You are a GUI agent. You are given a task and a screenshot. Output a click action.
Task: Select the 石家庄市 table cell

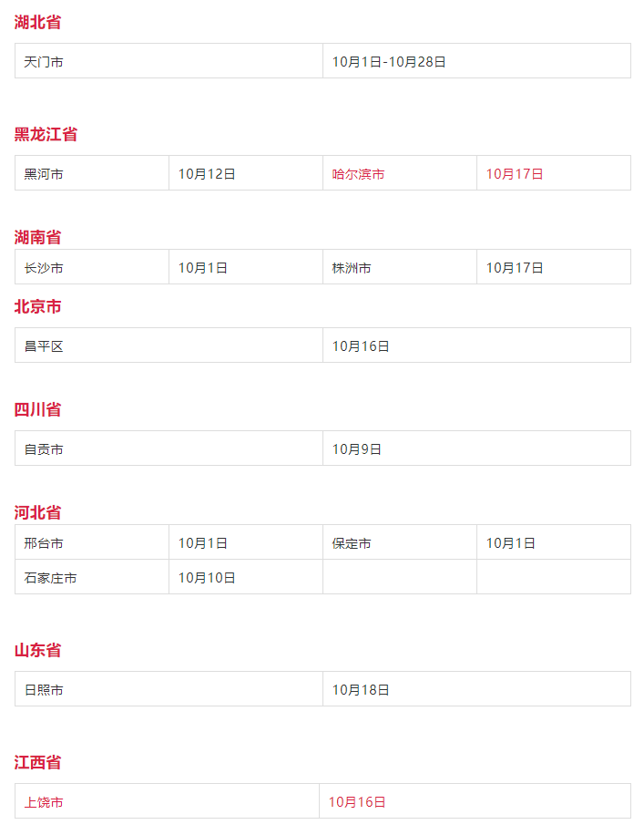click(50, 578)
